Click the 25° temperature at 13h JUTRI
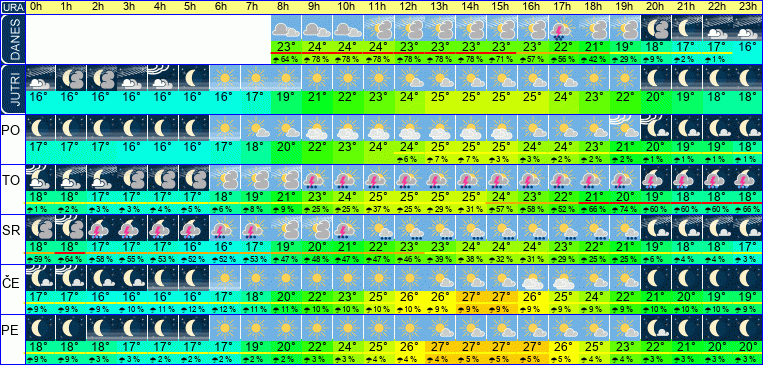The width and height of the screenshot is (763, 365). click(x=439, y=96)
